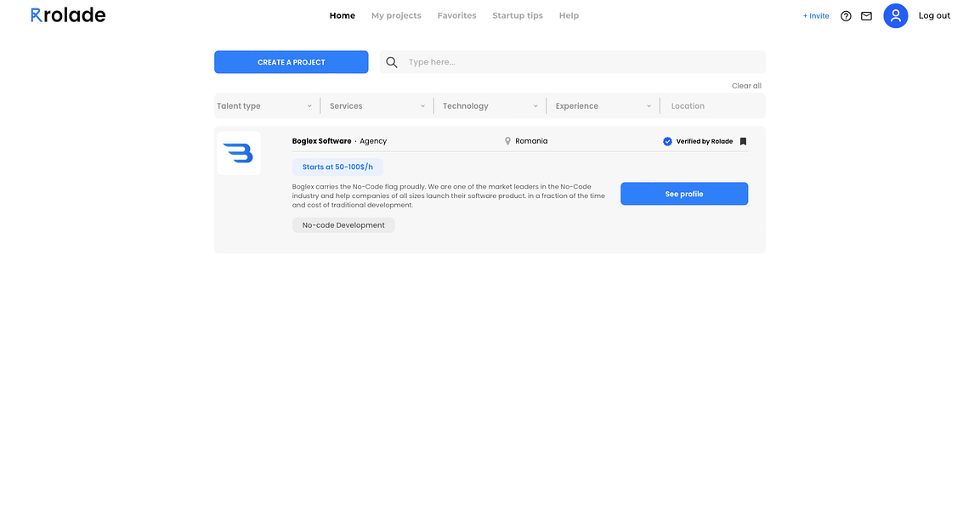Open the messages envelope icon

(x=866, y=16)
